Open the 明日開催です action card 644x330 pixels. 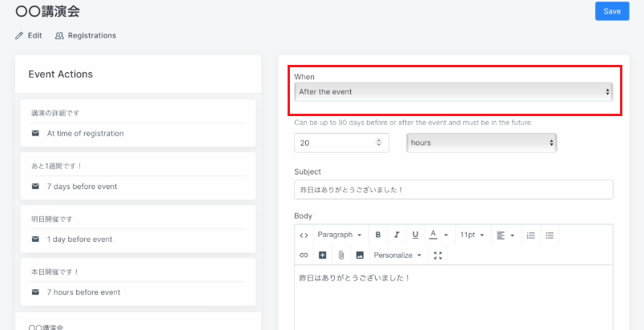coord(138,229)
